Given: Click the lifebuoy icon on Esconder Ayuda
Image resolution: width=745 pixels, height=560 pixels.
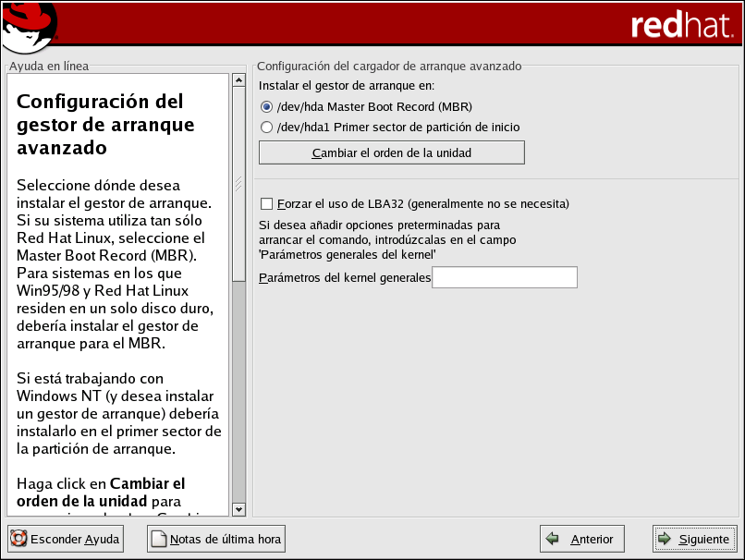Looking at the screenshot, I should (18, 539).
